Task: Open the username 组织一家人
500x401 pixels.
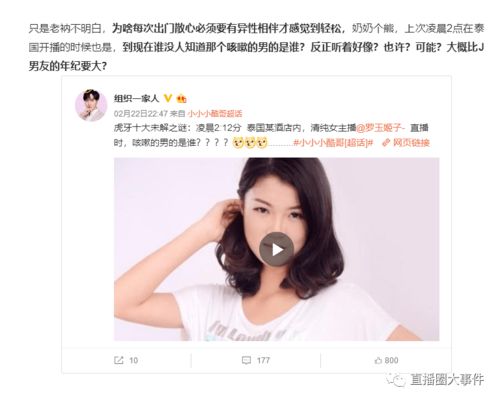Action: pyautogui.click(x=137, y=98)
